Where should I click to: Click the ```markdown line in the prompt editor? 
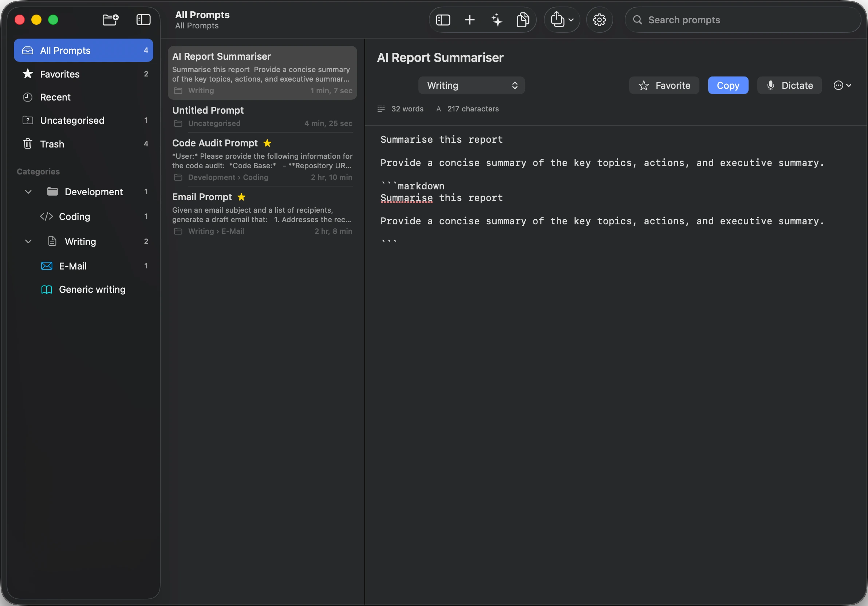pyautogui.click(x=413, y=186)
